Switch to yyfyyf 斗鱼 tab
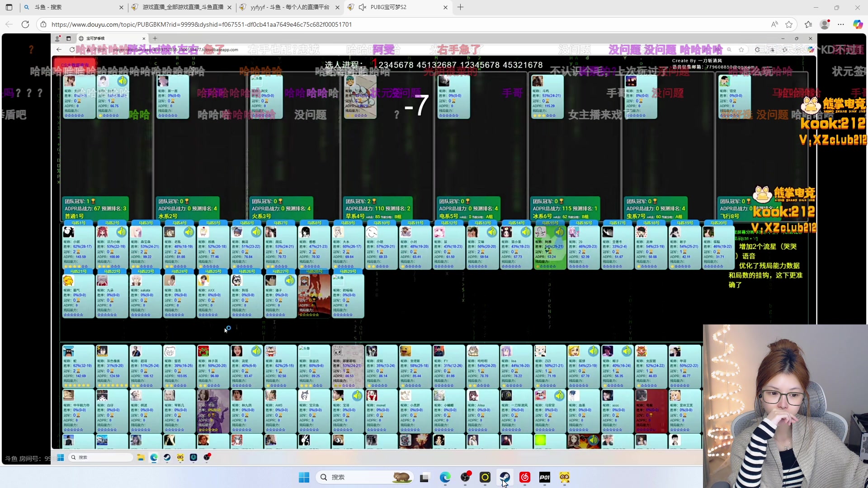The image size is (868, 488). coord(289,7)
